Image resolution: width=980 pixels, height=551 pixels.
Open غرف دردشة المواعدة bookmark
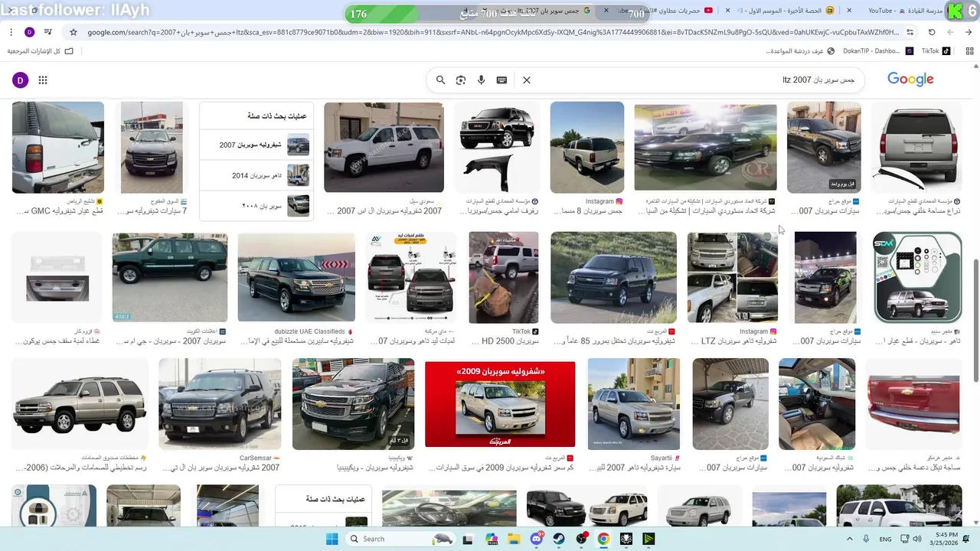(800, 51)
